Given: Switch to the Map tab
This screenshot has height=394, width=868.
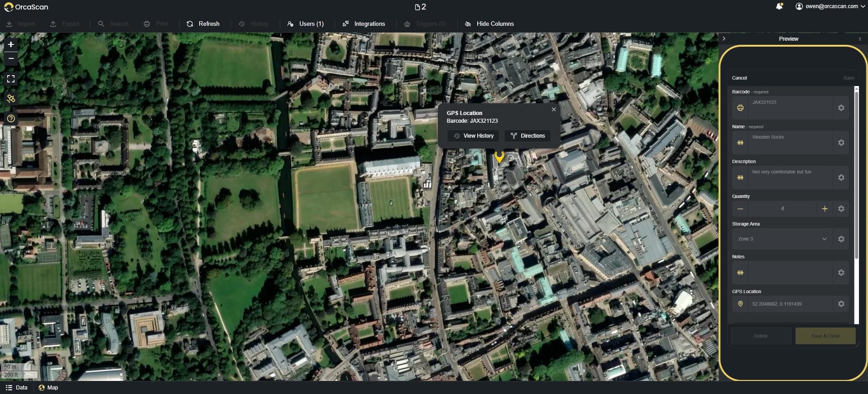Looking at the screenshot, I should click(48, 388).
